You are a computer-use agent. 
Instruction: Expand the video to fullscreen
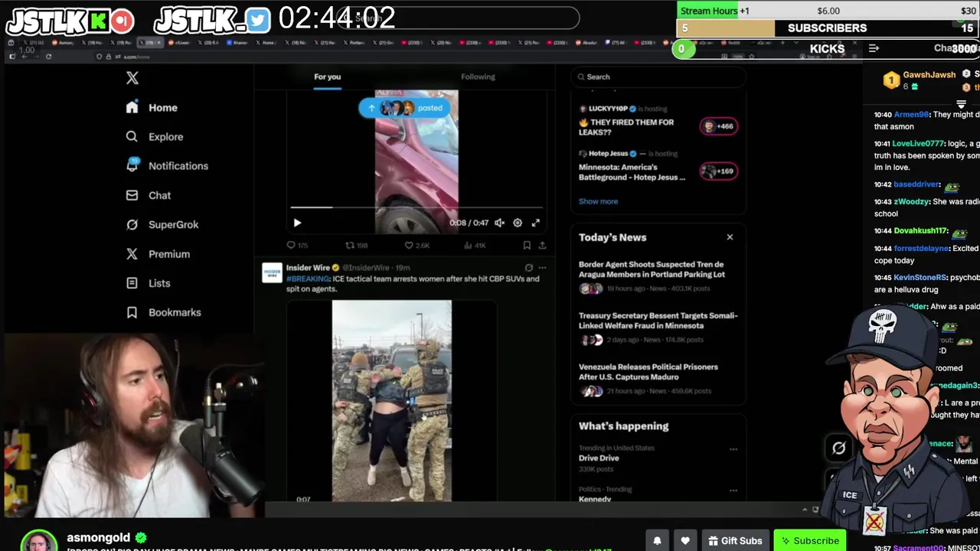[x=536, y=223]
